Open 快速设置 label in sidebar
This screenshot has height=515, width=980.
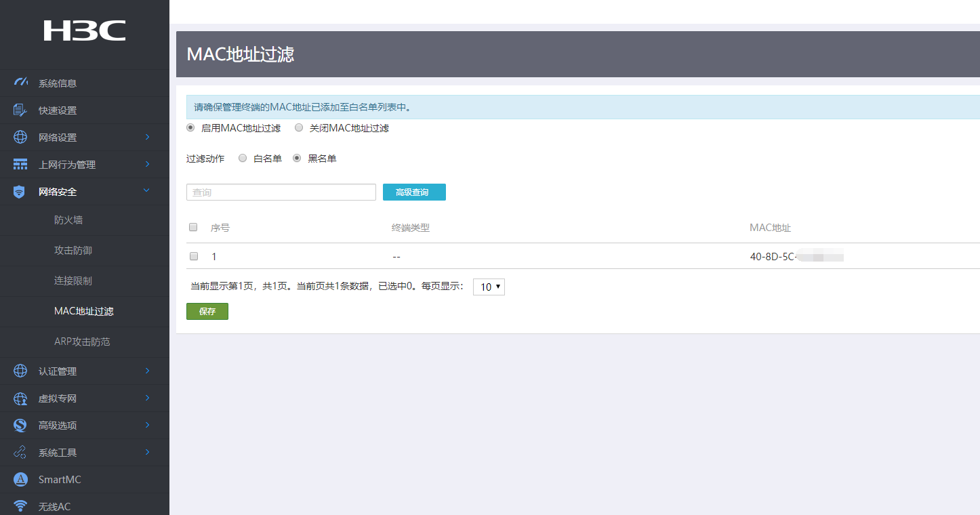coord(58,110)
